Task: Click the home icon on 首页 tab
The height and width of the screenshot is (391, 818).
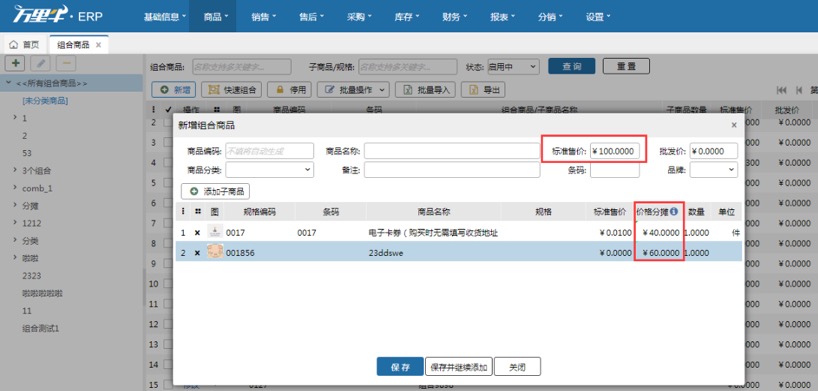Action: coord(14,45)
